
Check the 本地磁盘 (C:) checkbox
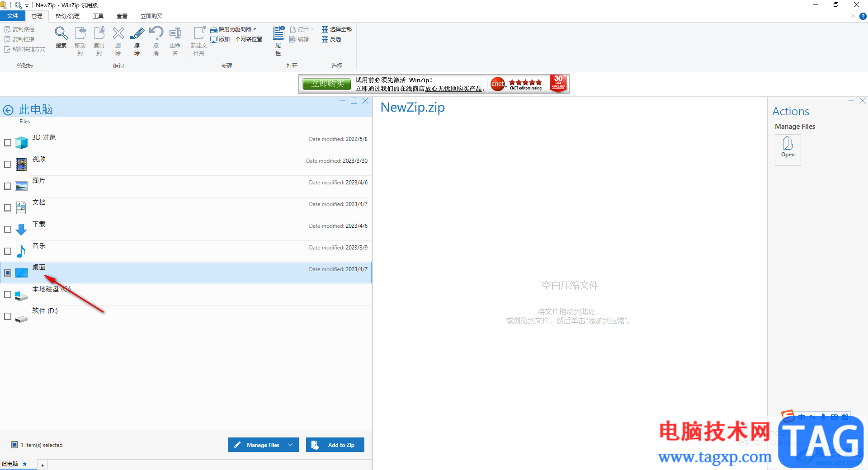[x=8, y=295]
